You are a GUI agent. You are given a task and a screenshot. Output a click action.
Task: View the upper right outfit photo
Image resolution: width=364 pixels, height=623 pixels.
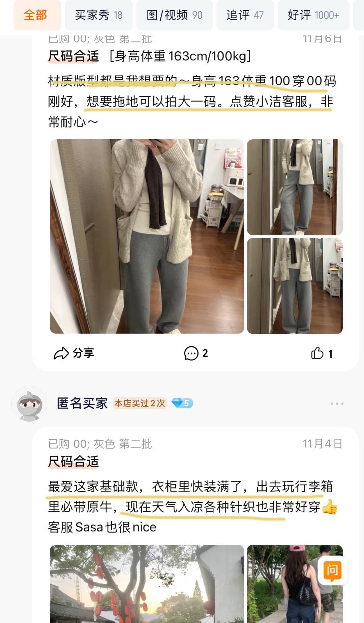[x=295, y=187]
